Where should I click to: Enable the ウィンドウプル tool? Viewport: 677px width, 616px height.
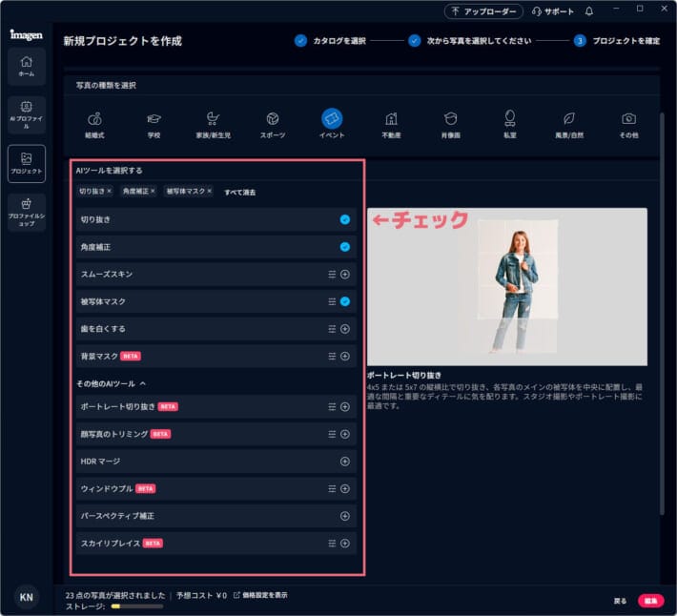pos(345,488)
